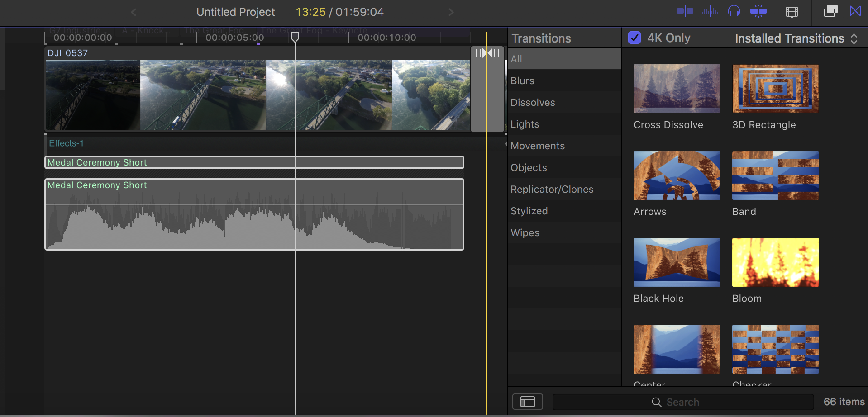The height and width of the screenshot is (417, 868).
Task: Go forward in timeline history arrow
Action: 451,12
